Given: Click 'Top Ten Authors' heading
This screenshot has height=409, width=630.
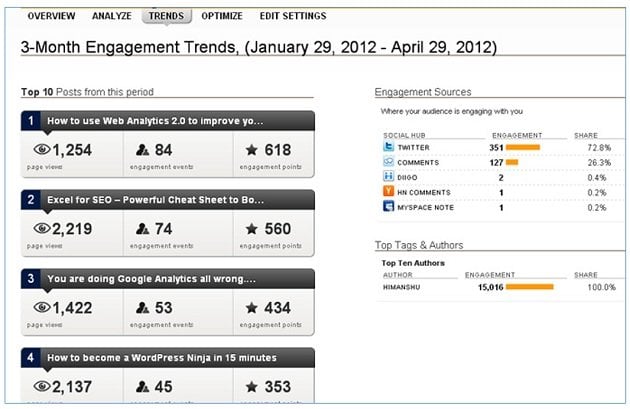Looking at the screenshot, I should point(413,263).
